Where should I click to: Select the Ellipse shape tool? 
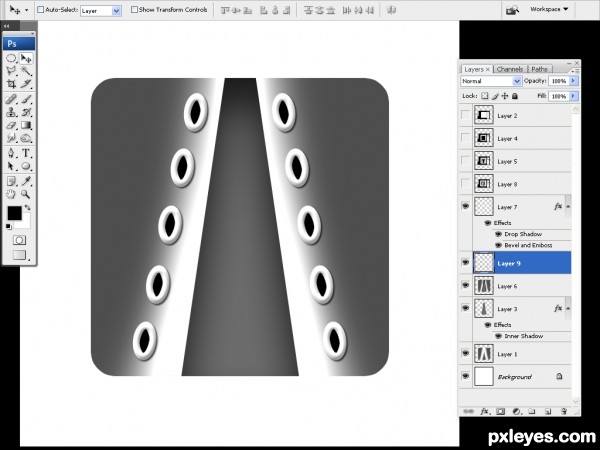(26, 166)
